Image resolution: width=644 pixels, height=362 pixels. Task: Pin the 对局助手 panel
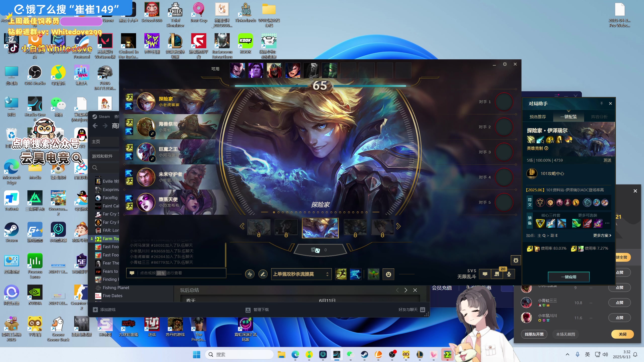click(x=601, y=103)
